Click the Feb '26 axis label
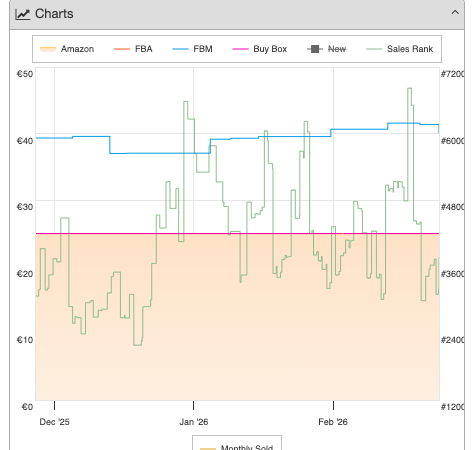 pos(333,422)
